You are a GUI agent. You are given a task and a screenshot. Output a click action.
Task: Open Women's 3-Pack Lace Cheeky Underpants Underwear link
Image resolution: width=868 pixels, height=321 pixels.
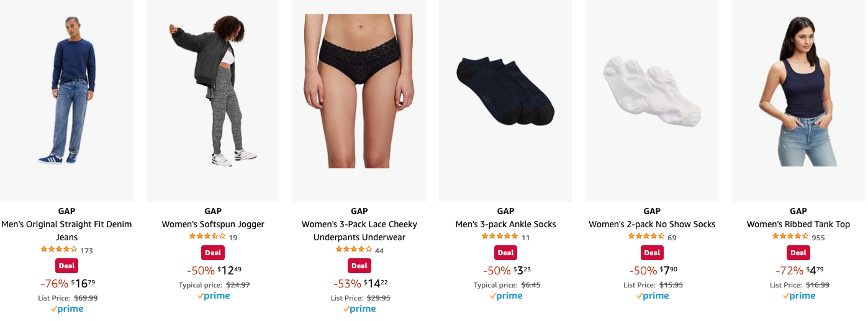359,230
